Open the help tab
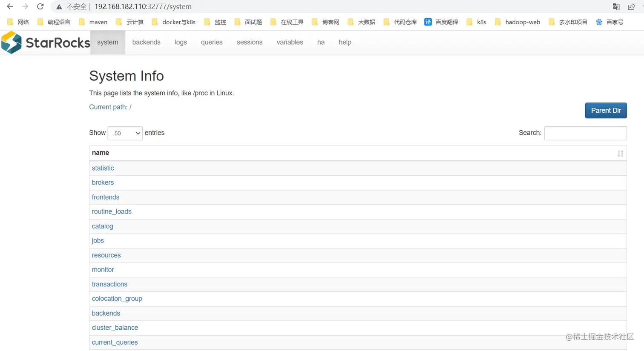This screenshot has height=351, width=644. pos(345,42)
